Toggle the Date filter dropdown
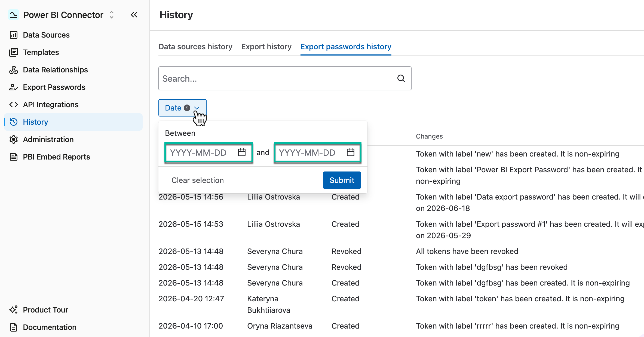The height and width of the screenshot is (337, 644). point(182,108)
